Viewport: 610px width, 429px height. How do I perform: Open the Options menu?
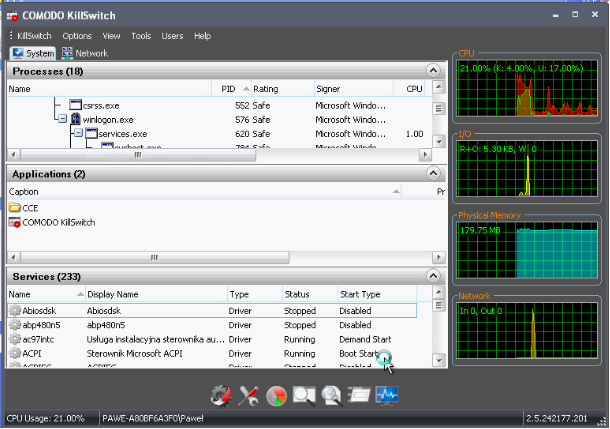coord(77,36)
